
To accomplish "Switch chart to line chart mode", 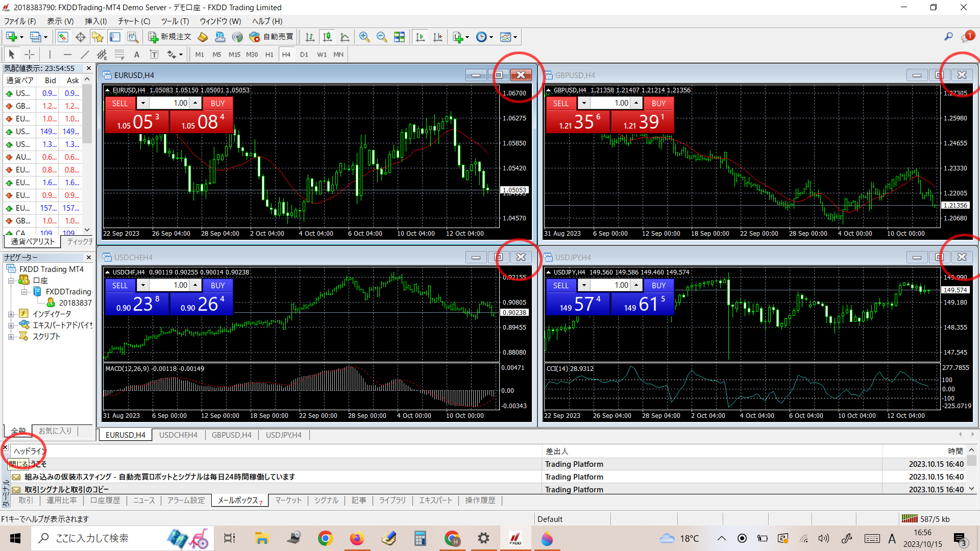I will tap(345, 37).
